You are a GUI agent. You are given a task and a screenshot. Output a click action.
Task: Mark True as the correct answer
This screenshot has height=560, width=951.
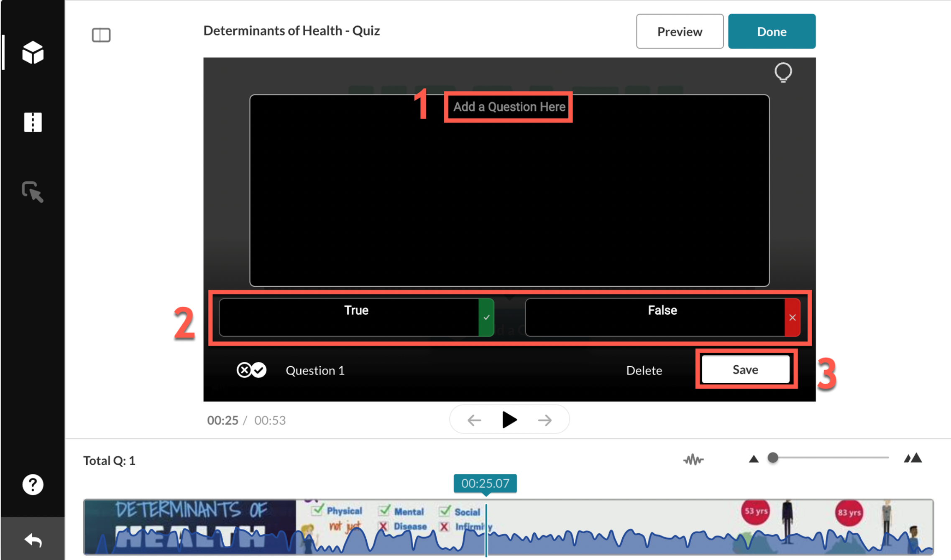(486, 318)
